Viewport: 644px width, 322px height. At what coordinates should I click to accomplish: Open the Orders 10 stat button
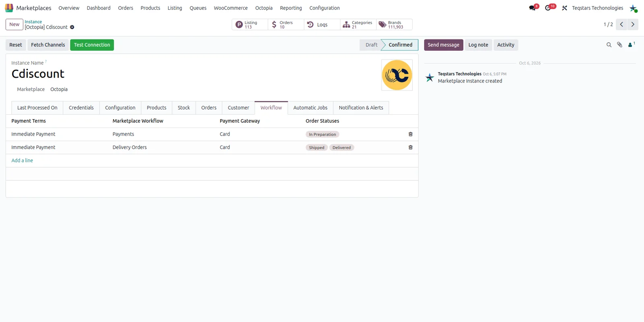point(286,25)
